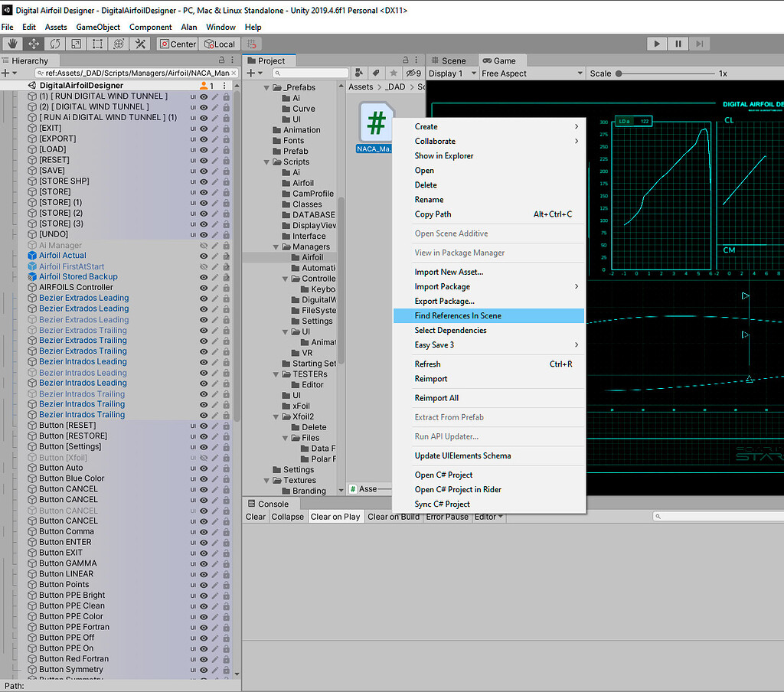Screen dimensions: 784x692
Task: Click the custom editor tools icon
Action: pos(141,44)
